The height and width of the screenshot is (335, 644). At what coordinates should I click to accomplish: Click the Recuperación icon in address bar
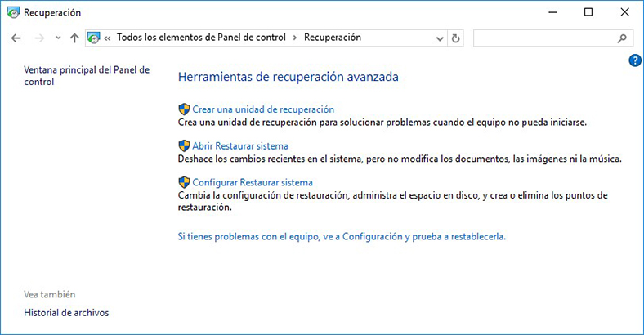tap(94, 38)
